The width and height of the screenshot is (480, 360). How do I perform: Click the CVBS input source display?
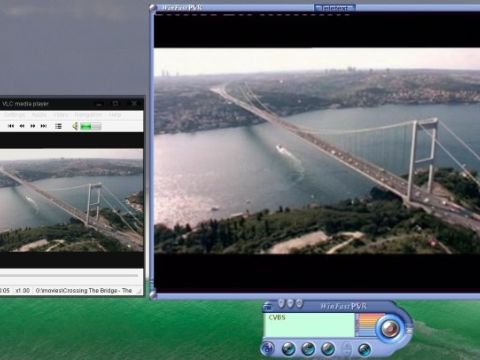(309, 325)
